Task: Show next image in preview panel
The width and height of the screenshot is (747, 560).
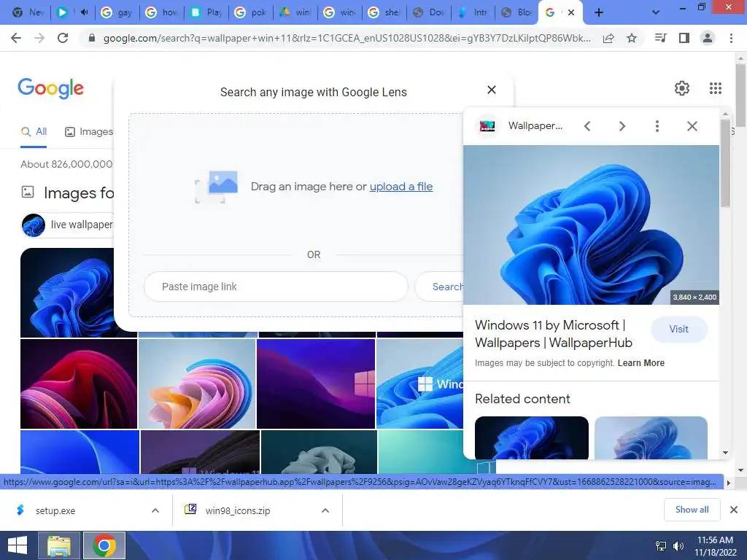Action: 622,126
